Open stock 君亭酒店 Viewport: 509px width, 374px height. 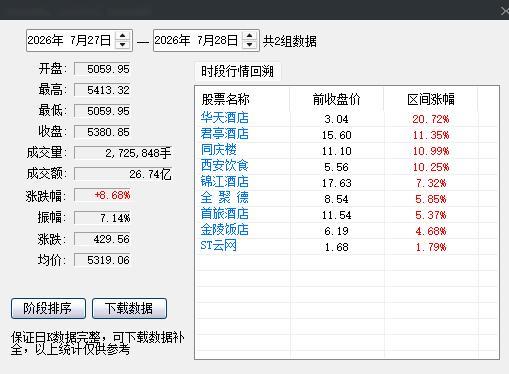(225, 134)
